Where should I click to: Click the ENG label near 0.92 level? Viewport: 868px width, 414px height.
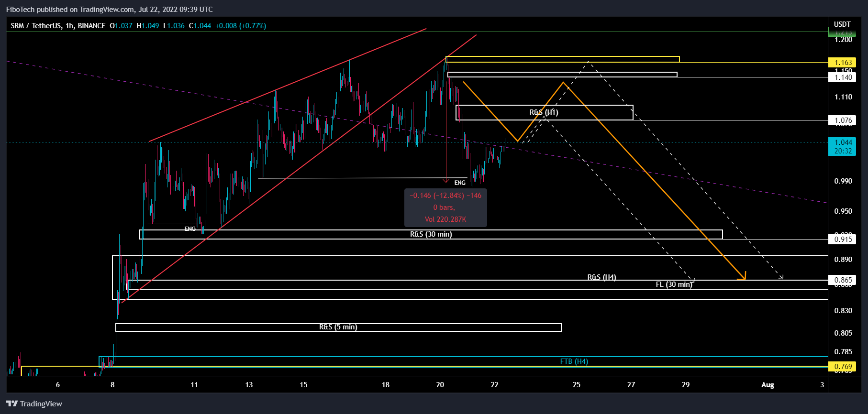190,229
